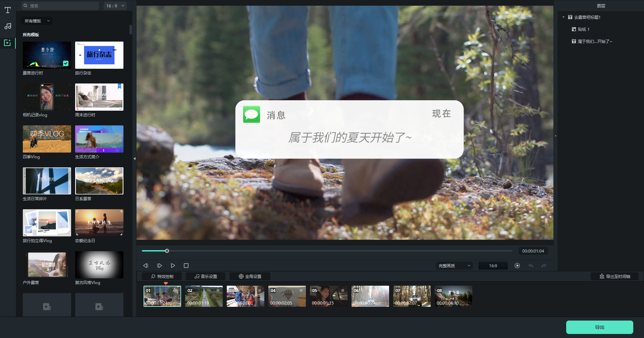This screenshot has width=644, height=338.
Task: Switch to the music panel in sidebar
Action: click(8, 26)
